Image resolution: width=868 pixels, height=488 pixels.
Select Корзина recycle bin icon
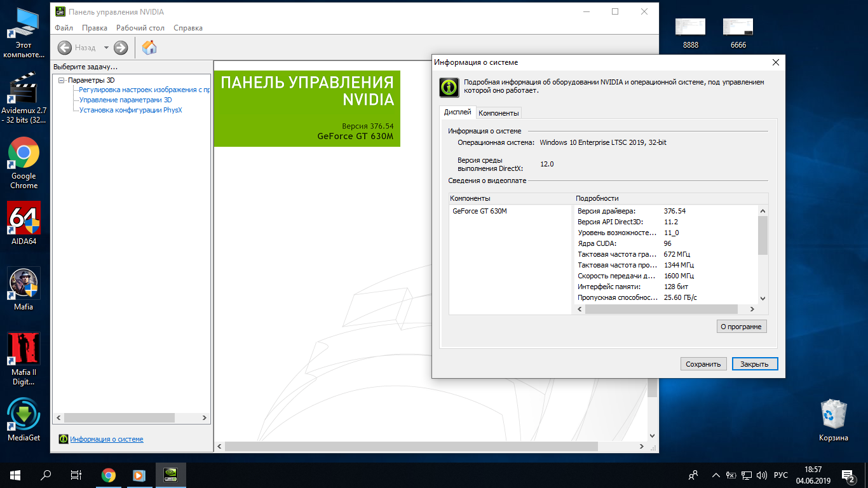coord(833,420)
